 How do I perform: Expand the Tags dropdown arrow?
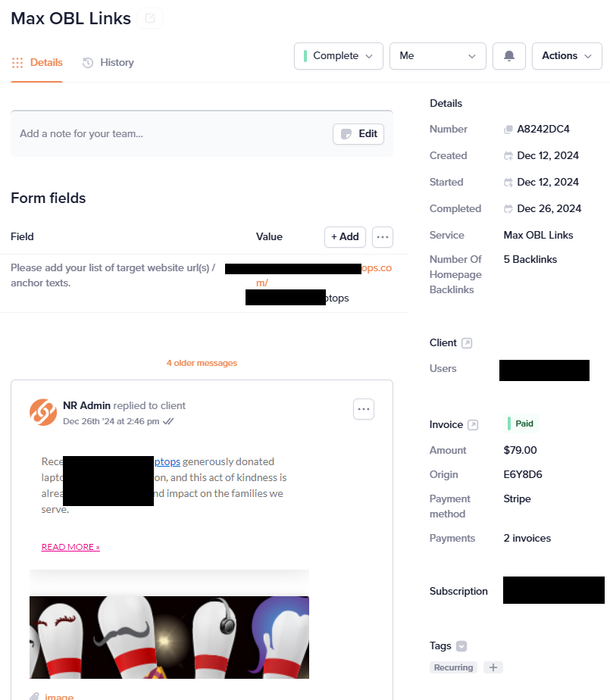coord(461,646)
